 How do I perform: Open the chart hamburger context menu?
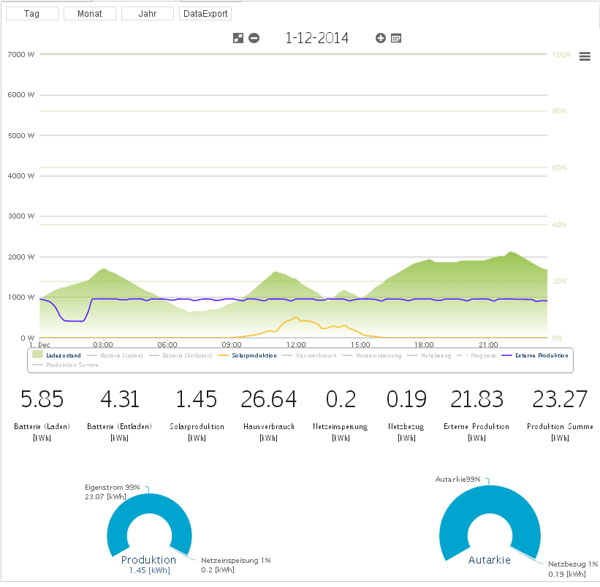pos(585,57)
